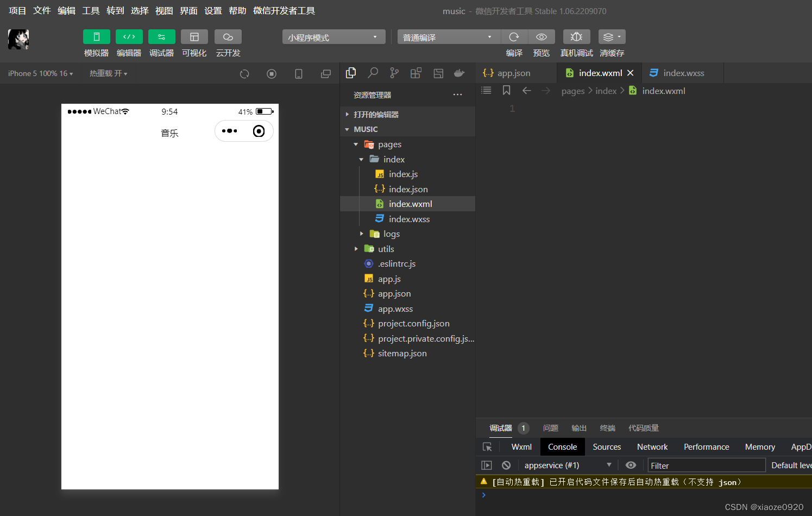Click the 资源管理器 more options ellipsis
This screenshot has height=516, width=812.
pyautogui.click(x=458, y=95)
